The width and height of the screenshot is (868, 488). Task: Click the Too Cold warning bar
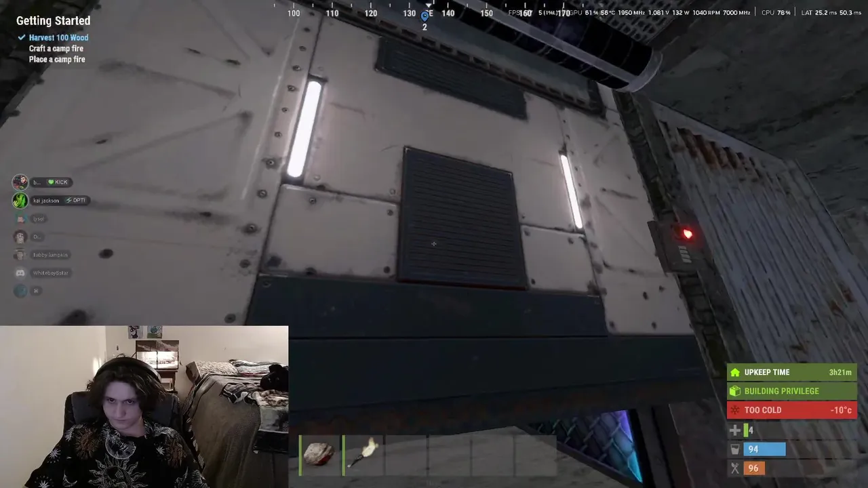click(792, 410)
